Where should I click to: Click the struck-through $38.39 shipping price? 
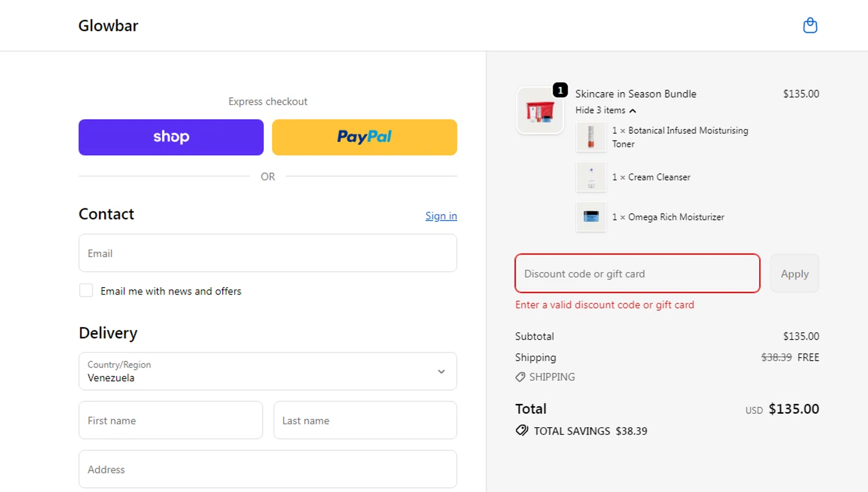(776, 358)
